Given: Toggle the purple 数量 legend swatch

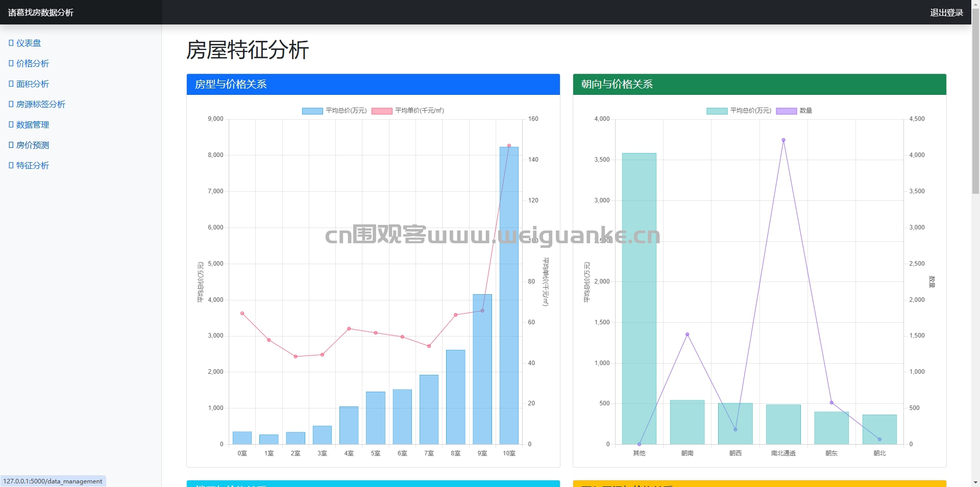Looking at the screenshot, I should tap(786, 111).
